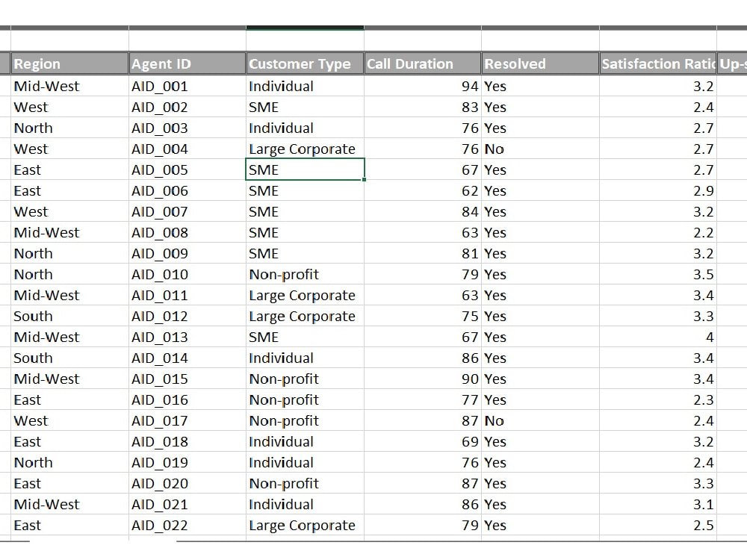747x560 pixels.
Task: Select satisfaction 2.9 in AID_006 row
Action: [x=658, y=191]
